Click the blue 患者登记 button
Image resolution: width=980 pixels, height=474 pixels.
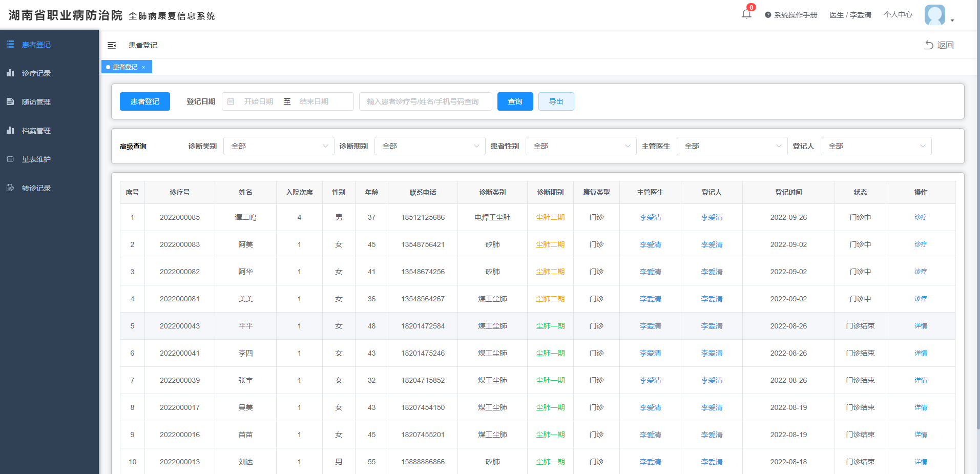[x=145, y=101]
